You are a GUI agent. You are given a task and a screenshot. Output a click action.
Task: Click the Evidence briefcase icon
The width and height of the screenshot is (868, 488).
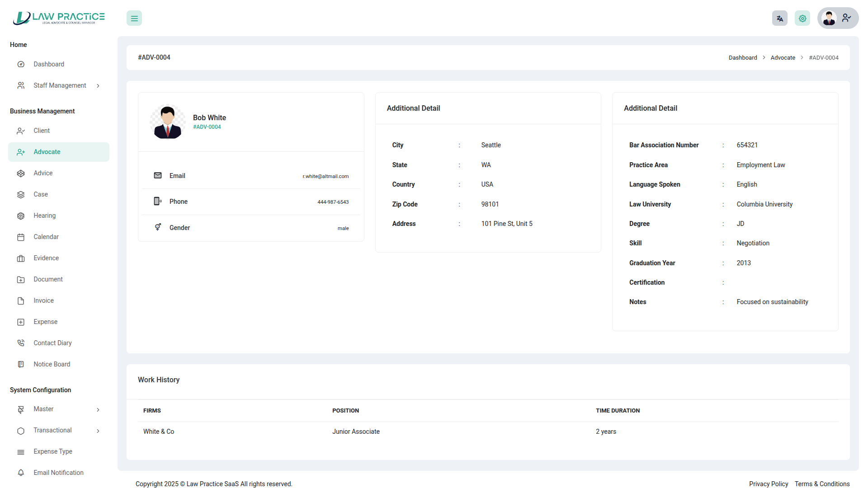(21, 258)
